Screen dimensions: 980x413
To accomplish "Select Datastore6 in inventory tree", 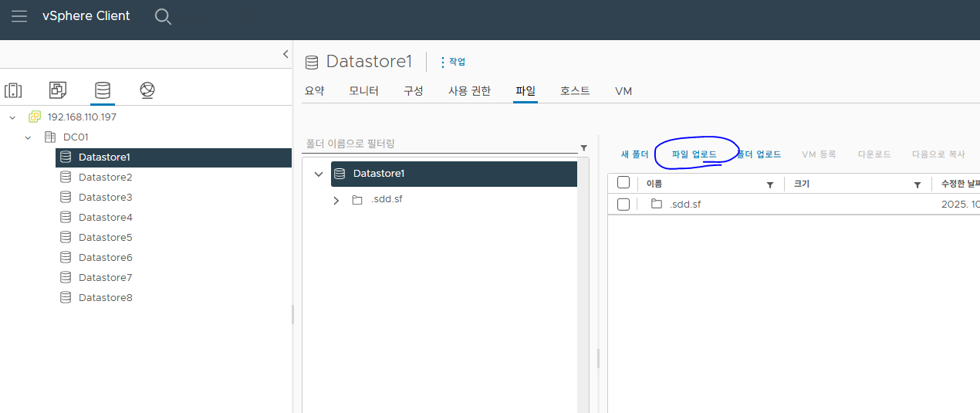I will click(106, 257).
